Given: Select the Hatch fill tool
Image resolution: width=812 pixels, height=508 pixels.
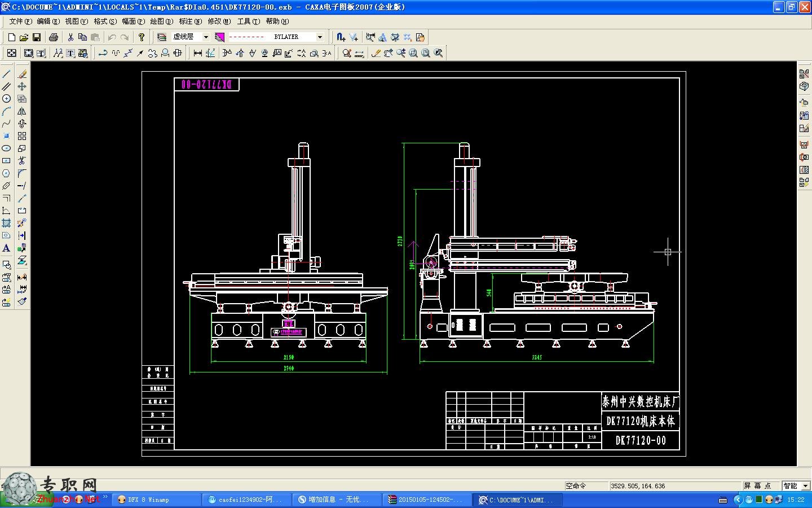Looking at the screenshot, I should tap(6, 223).
